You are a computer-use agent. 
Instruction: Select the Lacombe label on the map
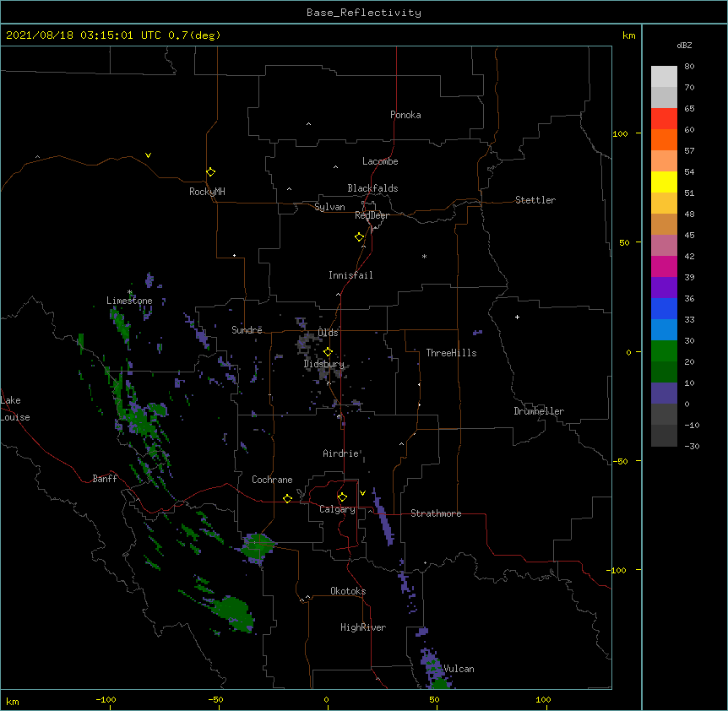[380, 161]
